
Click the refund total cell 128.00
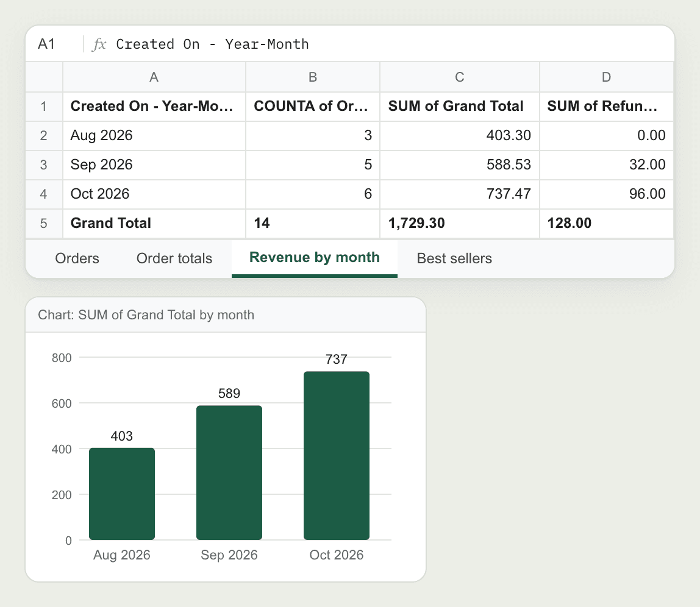pos(606,223)
